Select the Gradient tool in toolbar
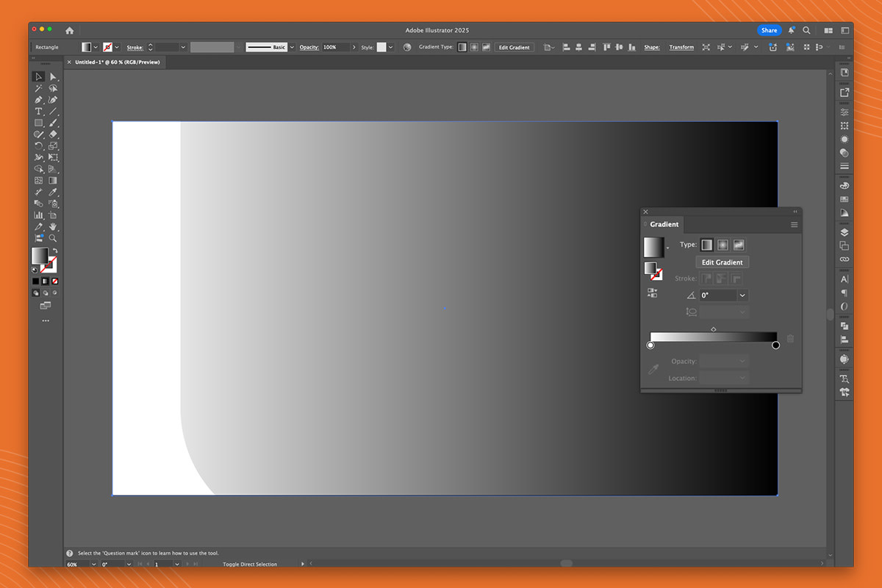 coord(53,180)
